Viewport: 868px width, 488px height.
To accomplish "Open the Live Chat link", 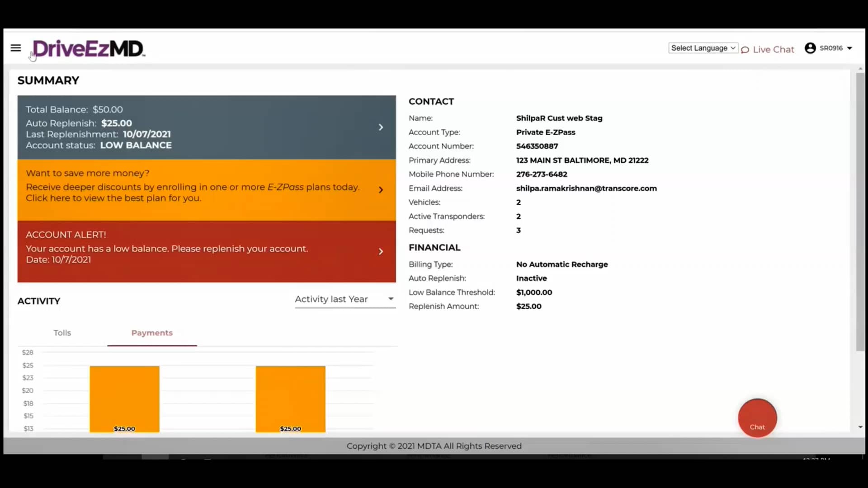I will click(773, 49).
